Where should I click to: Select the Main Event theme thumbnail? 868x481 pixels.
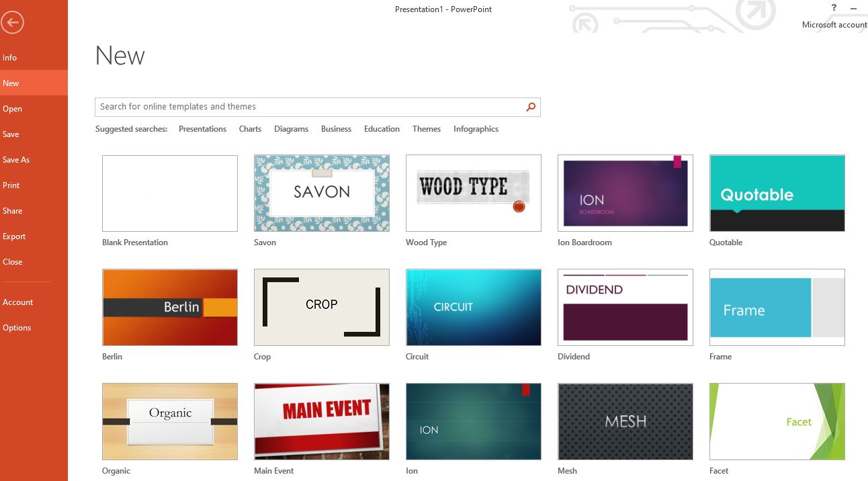point(322,422)
